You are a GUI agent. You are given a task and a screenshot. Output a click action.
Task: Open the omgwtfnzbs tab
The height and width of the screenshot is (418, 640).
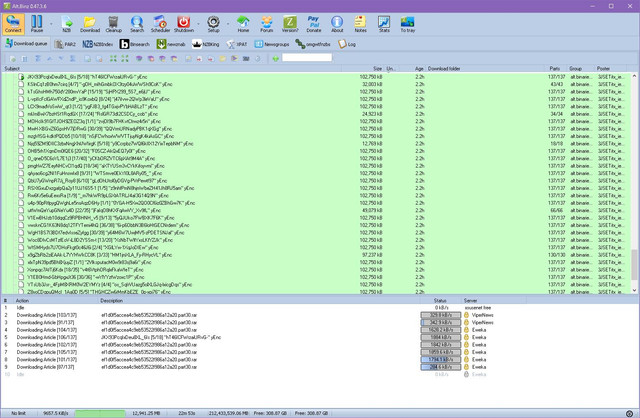pyautogui.click(x=313, y=44)
